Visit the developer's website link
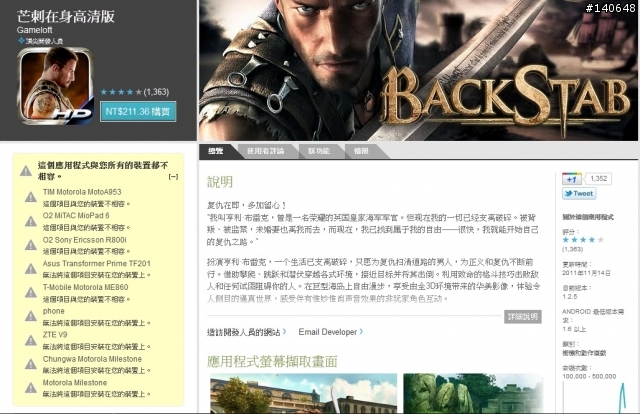Viewport: 640px width, 414px height. click(247, 332)
